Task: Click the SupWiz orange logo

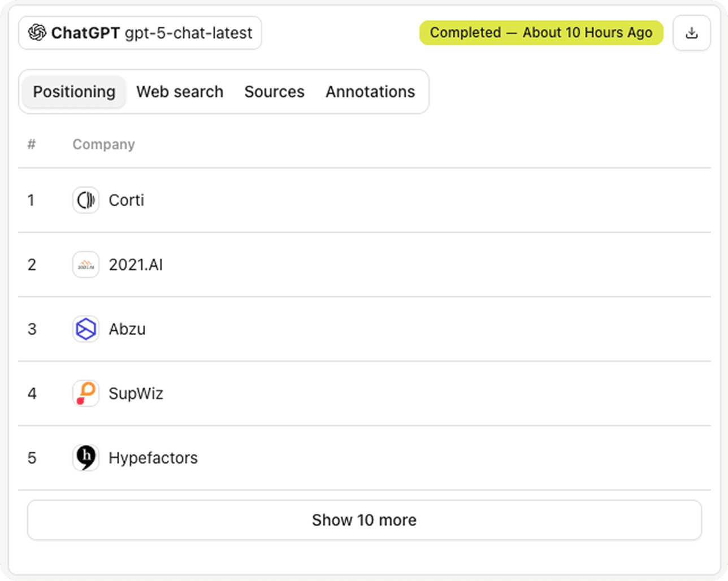Action: [x=86, y=393]
